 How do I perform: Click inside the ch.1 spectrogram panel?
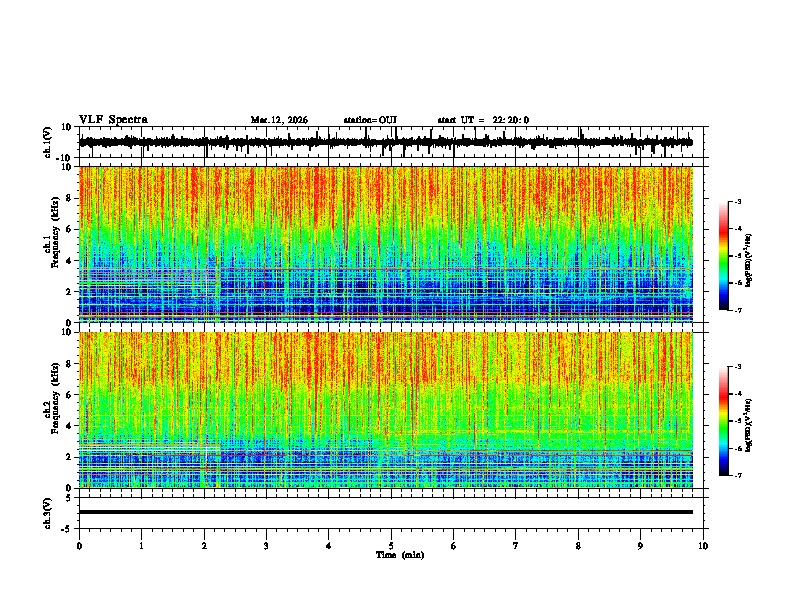(385, 244)
